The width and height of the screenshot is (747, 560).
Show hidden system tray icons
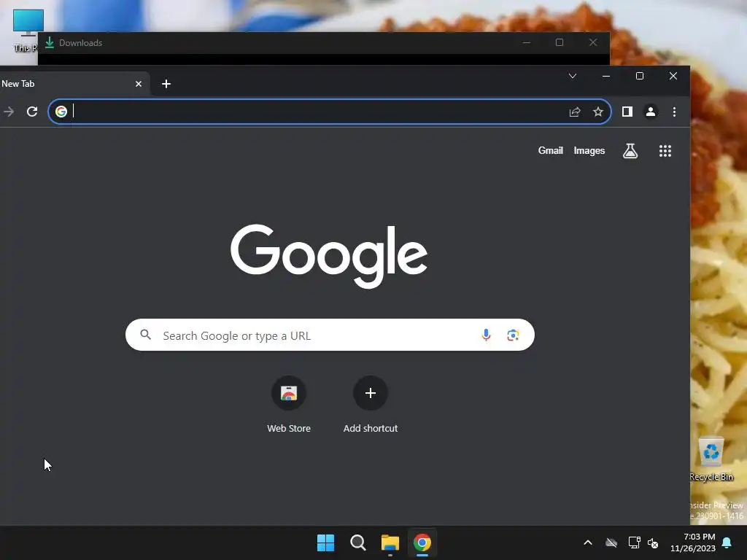tap(588, 542)
